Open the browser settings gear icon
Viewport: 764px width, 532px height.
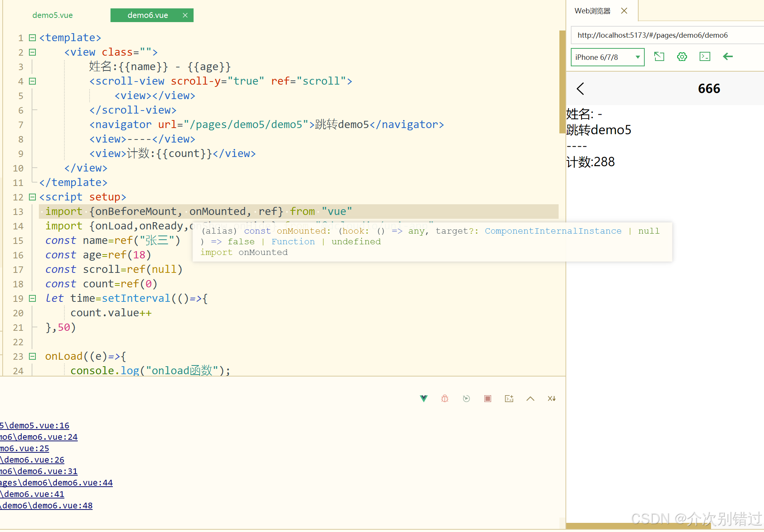(682, 57)
